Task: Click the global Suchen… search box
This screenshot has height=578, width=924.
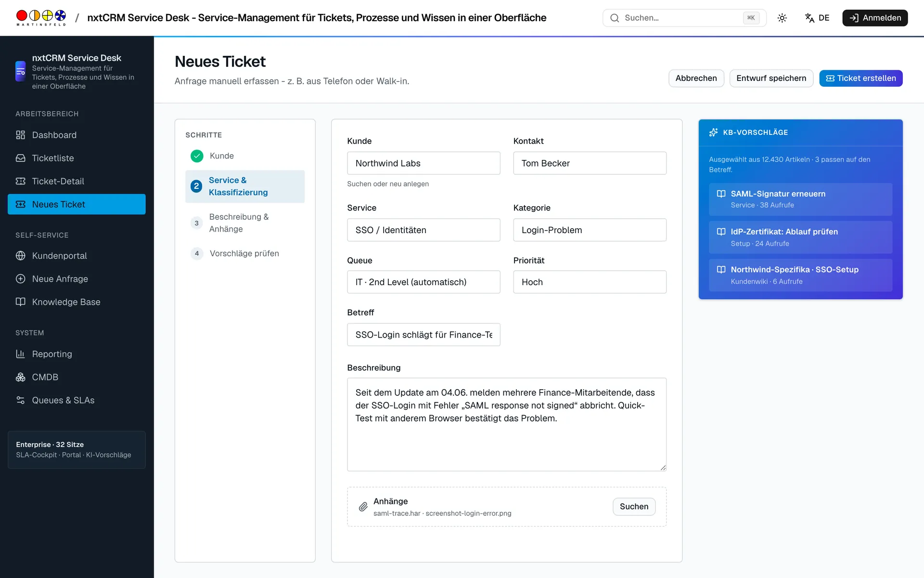Action: tap(684, 18)
